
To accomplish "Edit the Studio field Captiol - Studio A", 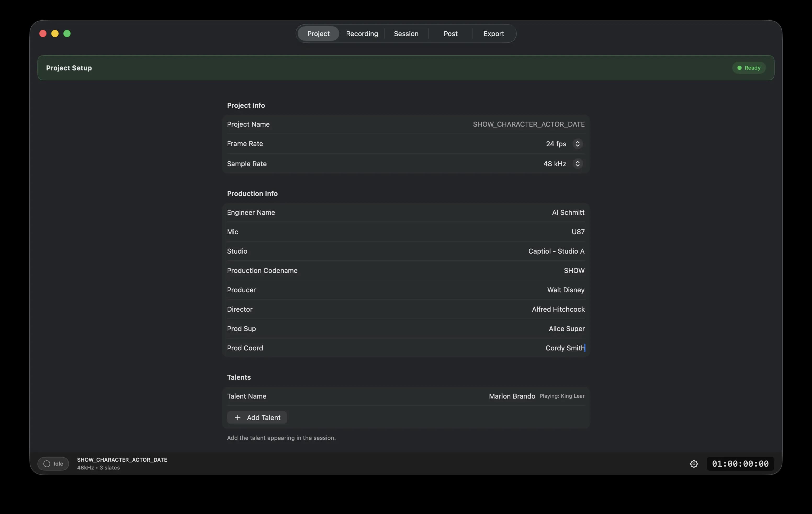I will click(x=556, y=251).
